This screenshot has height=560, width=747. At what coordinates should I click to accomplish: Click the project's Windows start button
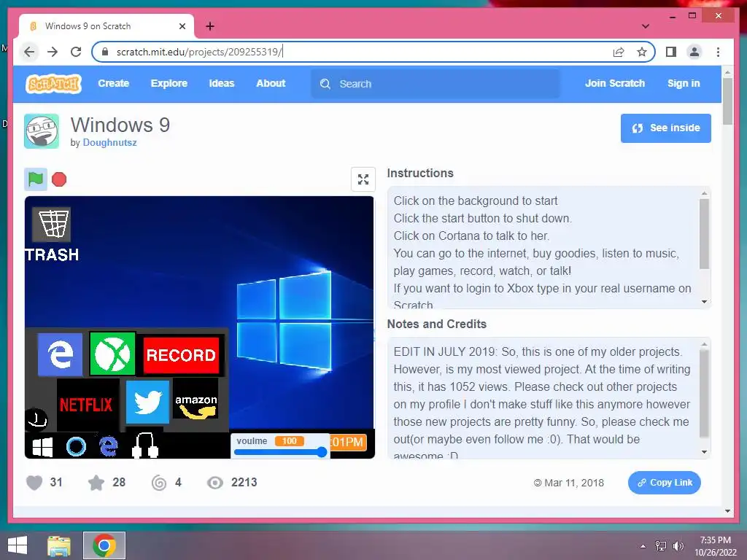pyautogui.click(x=42, y=447)
